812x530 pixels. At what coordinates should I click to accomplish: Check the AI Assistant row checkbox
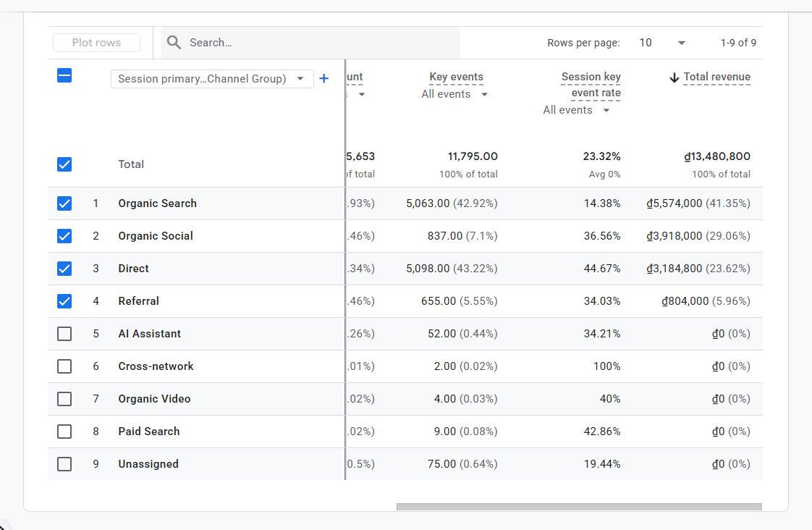point(64,334)
